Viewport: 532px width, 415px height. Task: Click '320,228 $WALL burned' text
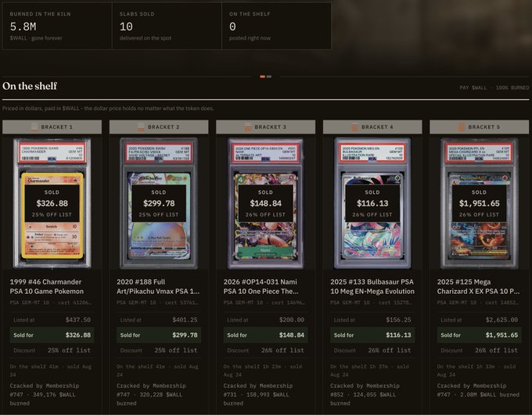tap(149, 399)
